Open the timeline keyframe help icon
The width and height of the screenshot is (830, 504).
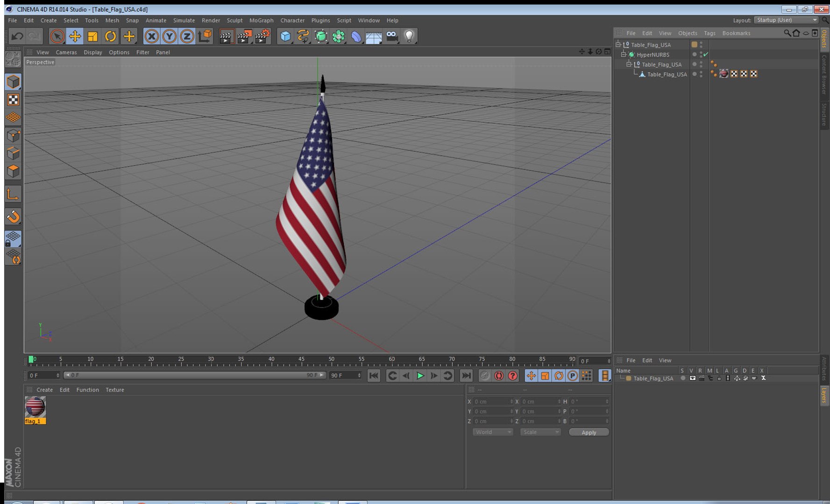pos(513,376)
